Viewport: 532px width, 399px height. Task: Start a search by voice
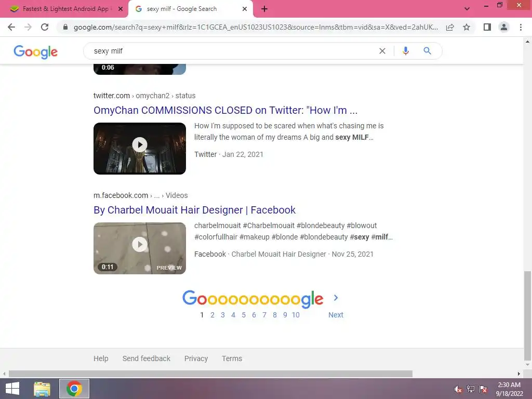point(405,51)
